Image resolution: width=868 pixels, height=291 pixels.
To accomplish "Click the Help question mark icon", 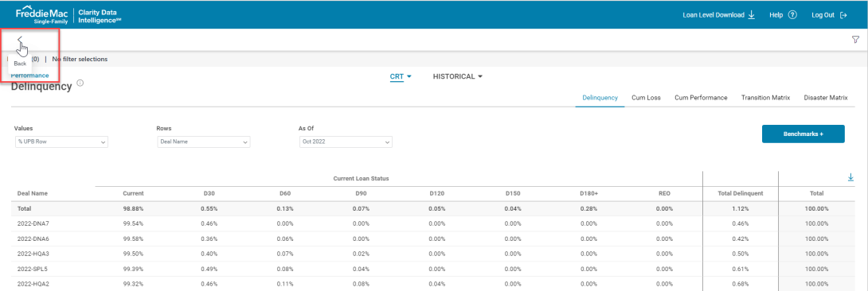I will 792,15.
